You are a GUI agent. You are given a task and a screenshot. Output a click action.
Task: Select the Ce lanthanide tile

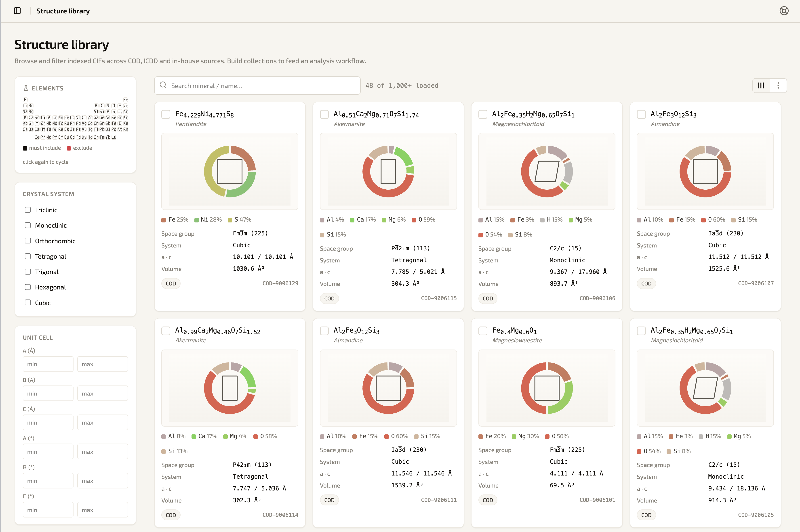pos(37,137)
